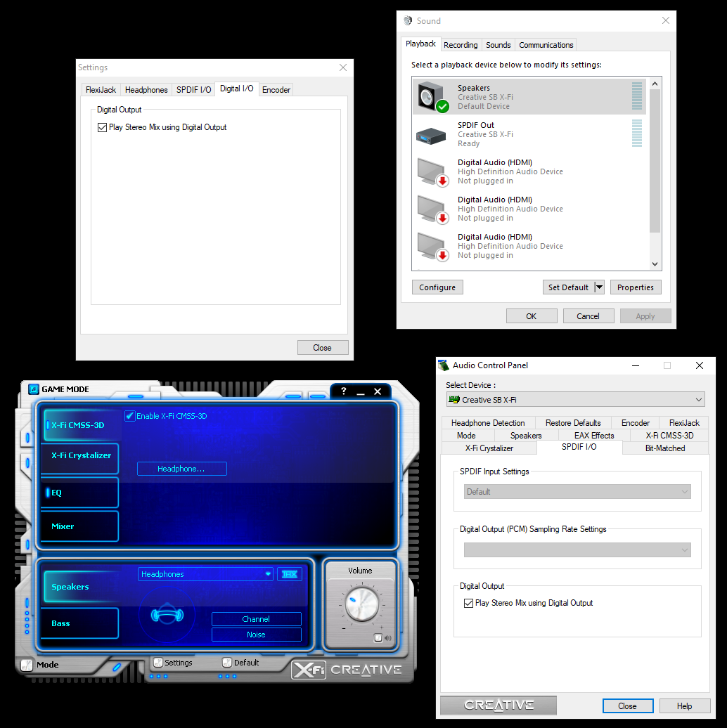Click the headphone listener icon

coord(167,615)
